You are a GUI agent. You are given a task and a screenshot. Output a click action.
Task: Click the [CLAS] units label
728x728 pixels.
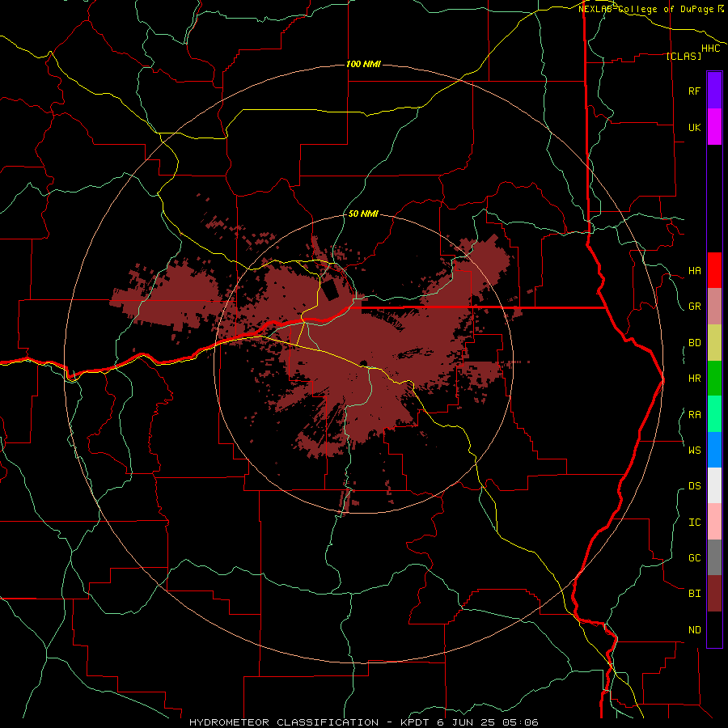tap(683, 56)
